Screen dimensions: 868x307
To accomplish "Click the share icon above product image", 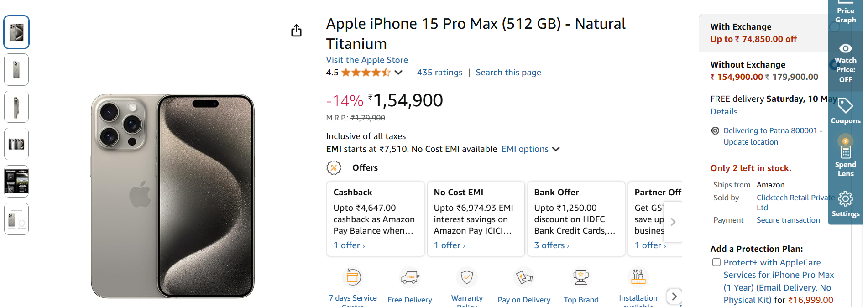I will pyautogui.click(x=296, y=31).
